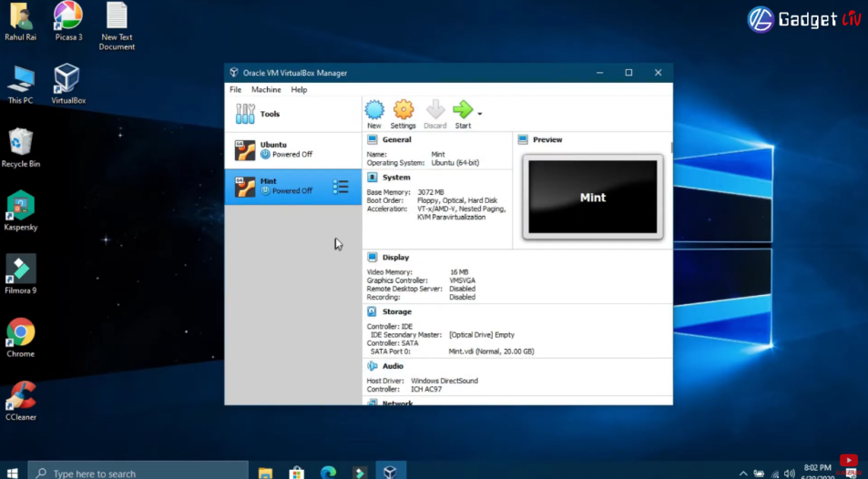This screenshot has width=868, height=479.
Task: Open the Rahul Rai desktop folder
Action: [x=20, y=22]
